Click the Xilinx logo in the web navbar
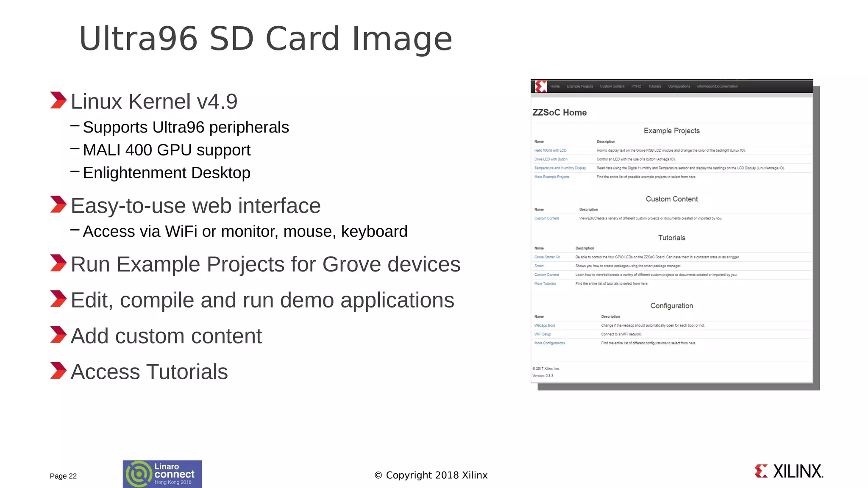 pos(541,86)
